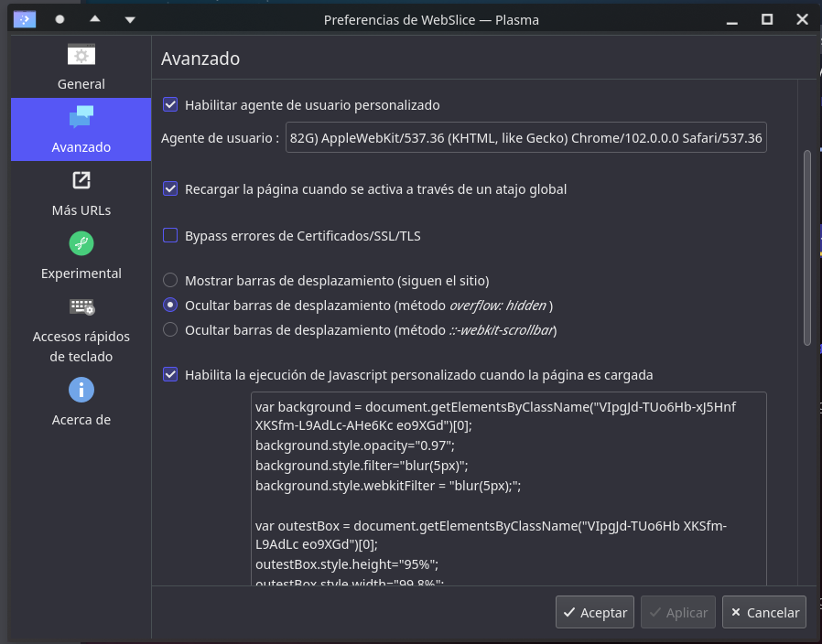Click the Cancelar button

pos(764,612)
